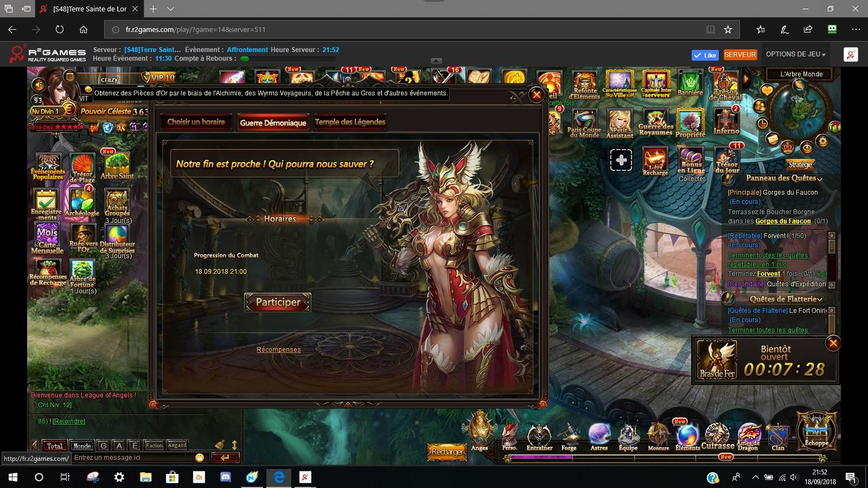Open the Ames de Dragon icon
This screenshot has height=488, width=868.
click(x=748, y=436)
